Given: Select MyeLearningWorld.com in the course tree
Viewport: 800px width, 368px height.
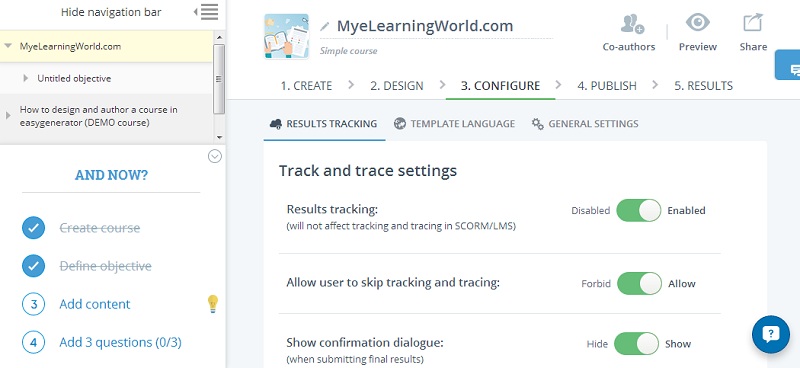Looking at the screenshot, I should pyautogui.click(x=70, y=46).
